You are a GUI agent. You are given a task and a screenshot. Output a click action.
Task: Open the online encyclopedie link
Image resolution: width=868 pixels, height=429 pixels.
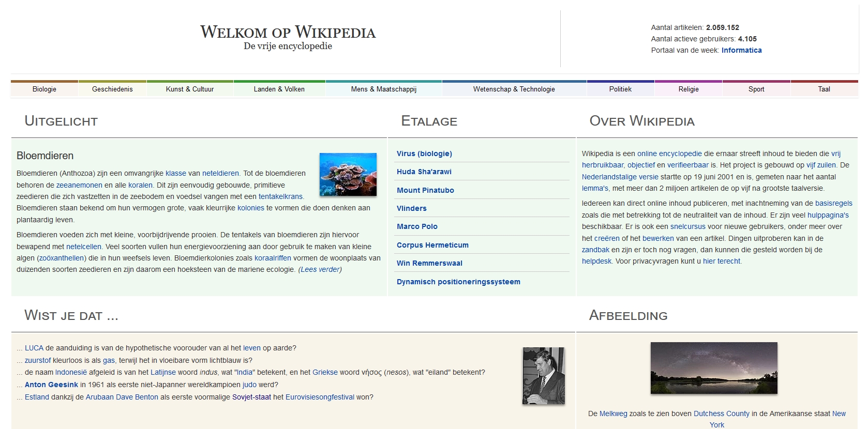pos(669,154)
